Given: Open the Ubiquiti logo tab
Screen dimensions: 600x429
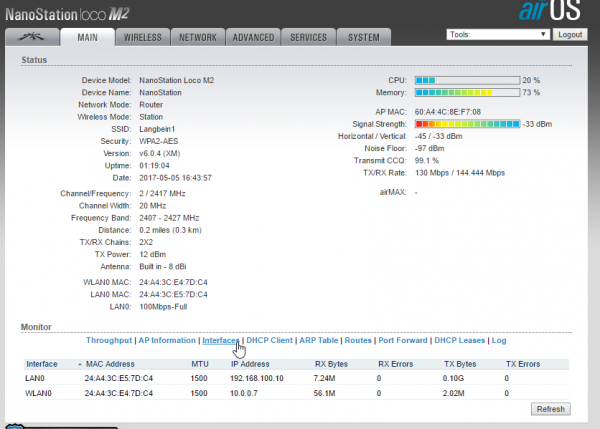Looking at the screenshot, I should pos(31,37).
